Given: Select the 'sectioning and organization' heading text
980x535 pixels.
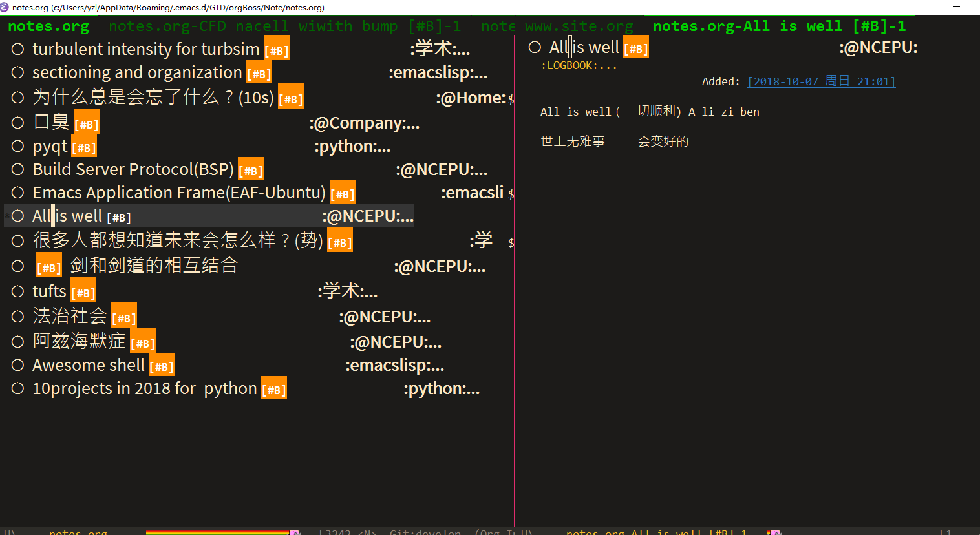Looking at the screenshot, I should [137, 72].
